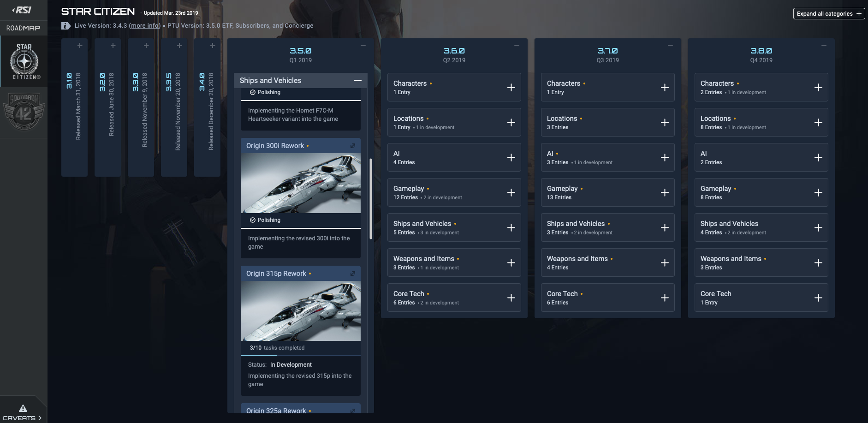Image resolution: width=868 pixels, height=423 pixels.
Task: Expand Core Tech in 3.7.0
Action: (x=665, y=298)
